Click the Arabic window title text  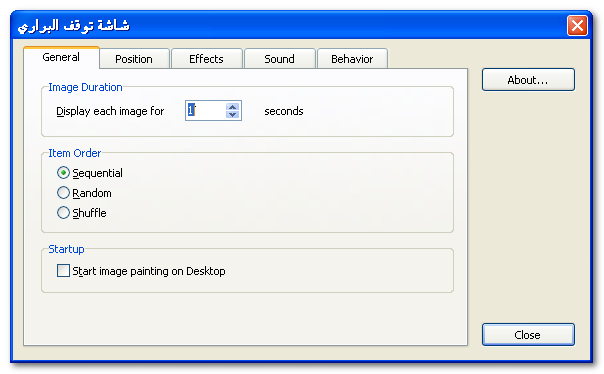(x=74, y=26)
